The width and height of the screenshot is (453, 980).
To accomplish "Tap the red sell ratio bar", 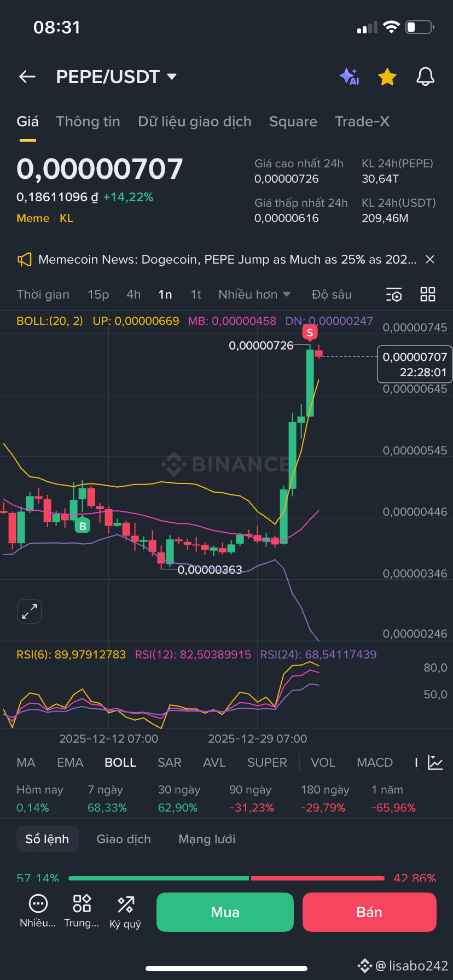I will pyautogui.click(x=318, y=878).
